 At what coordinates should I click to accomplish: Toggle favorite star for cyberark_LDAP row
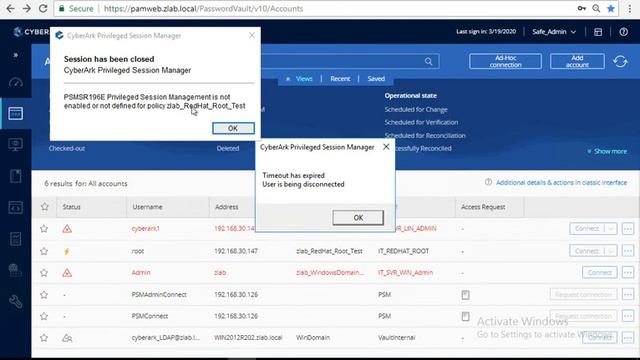[x=44, y=338]
